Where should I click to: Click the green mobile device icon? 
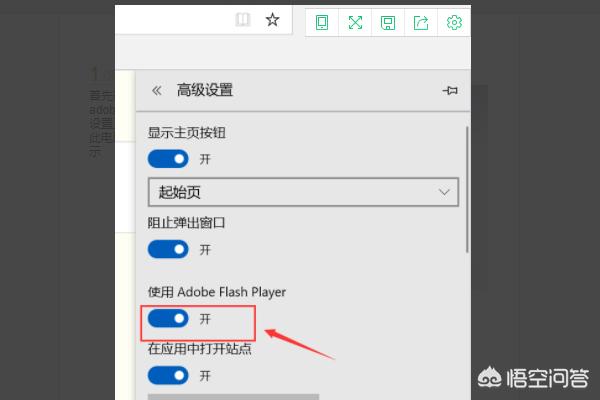click(322, 23)
